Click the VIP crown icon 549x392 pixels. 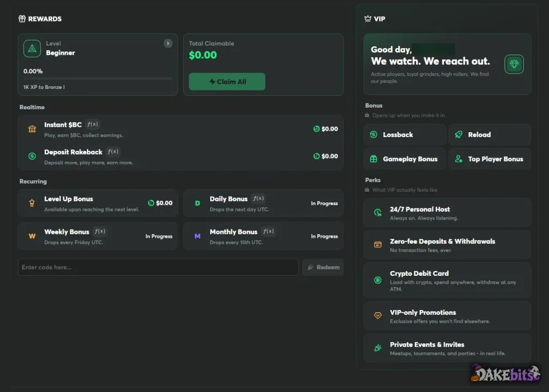pos(368,19)
